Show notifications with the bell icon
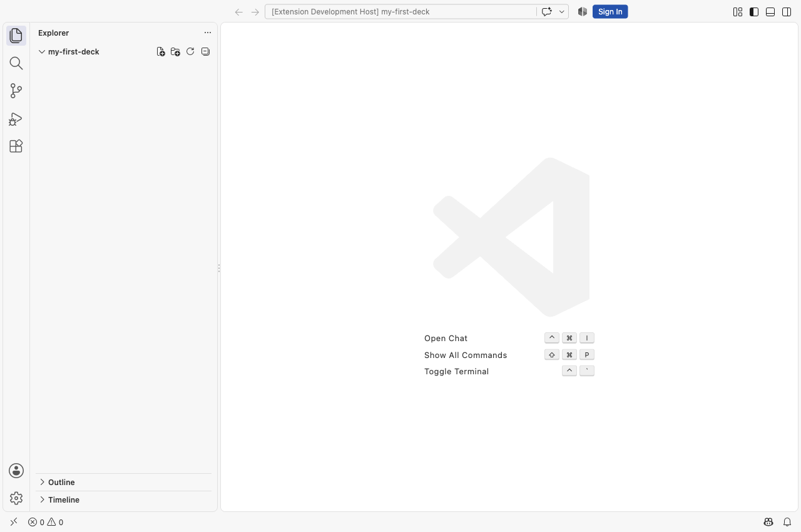Screen dimensions: 801x532 tap(787, 522)
